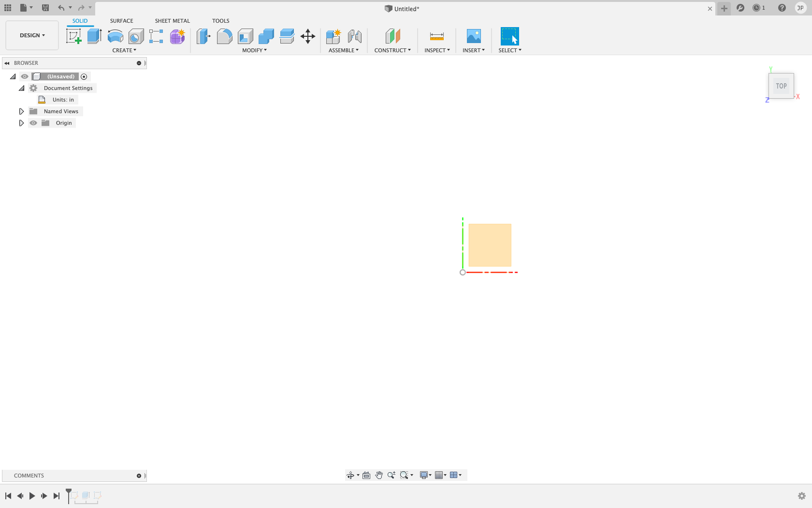Open the SELECT dropdown menu
The height and width of the screenshot is (508, 812).
pos(510,50)
